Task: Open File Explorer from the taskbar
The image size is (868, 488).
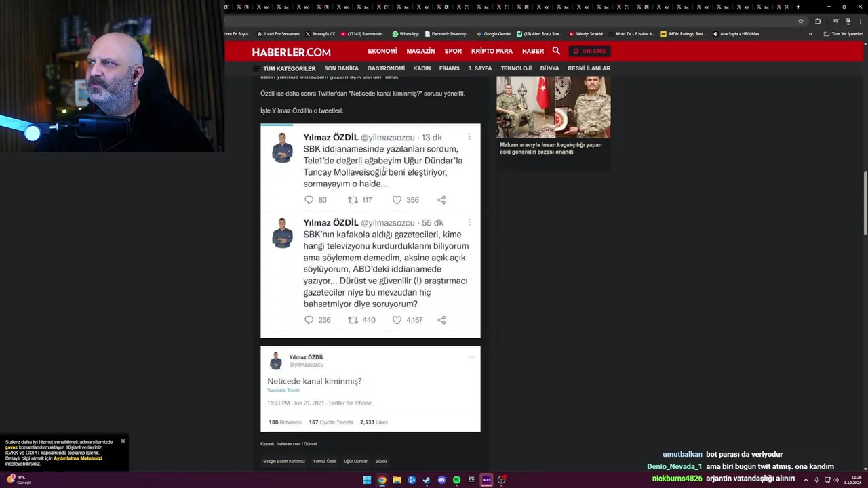Action: coord(397,480)
